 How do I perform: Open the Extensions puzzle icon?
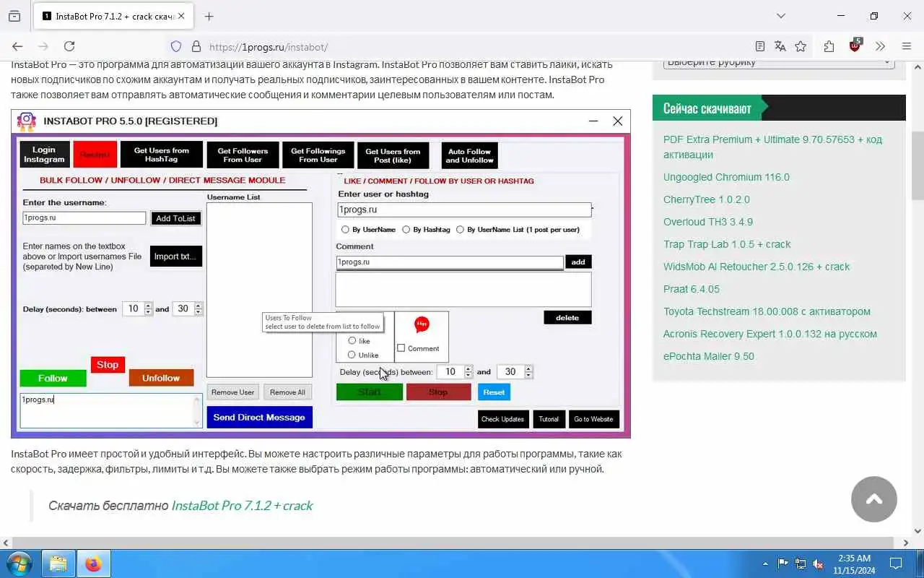click(829, 46)
